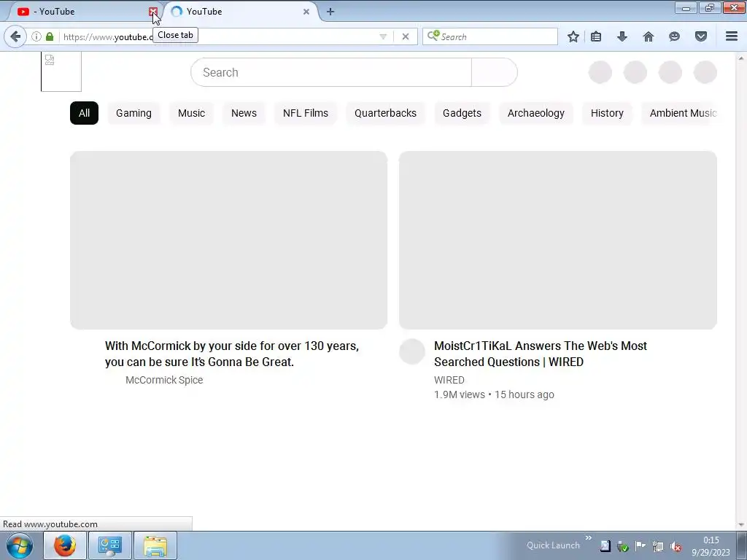Image resolution: width=747 pixels, height=560 pixels.
Task: Open the Action Center flag icon
Action: [x=640, y=546]
